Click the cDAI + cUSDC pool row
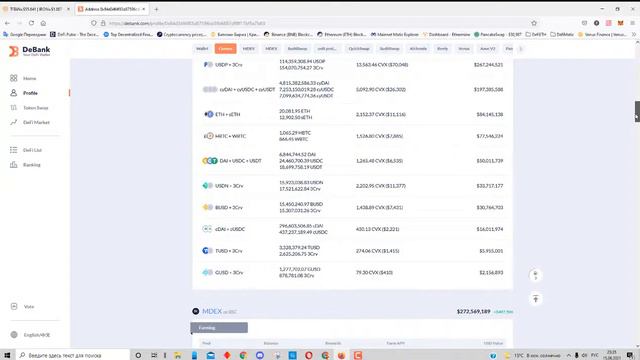Screen dimensions: 640x360 tap(352, 229)
